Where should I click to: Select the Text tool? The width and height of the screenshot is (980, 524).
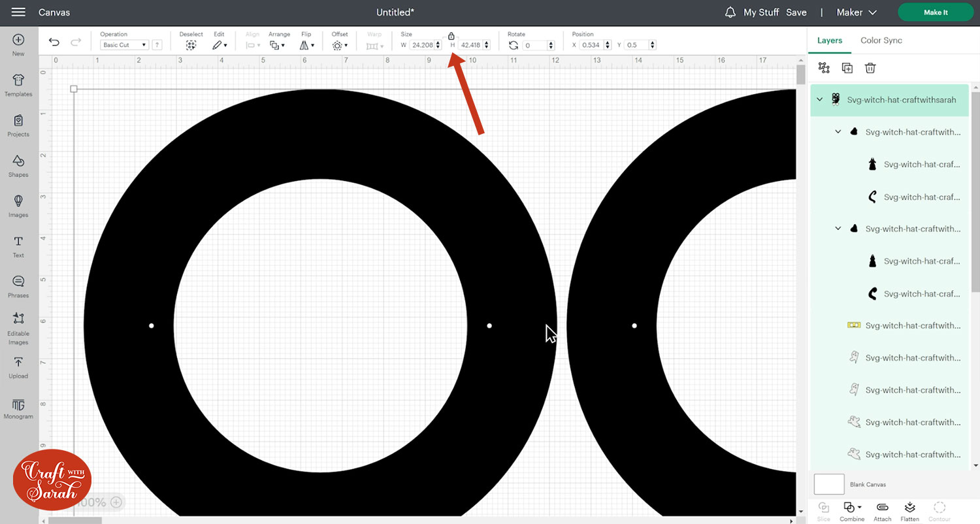(18, 246)
